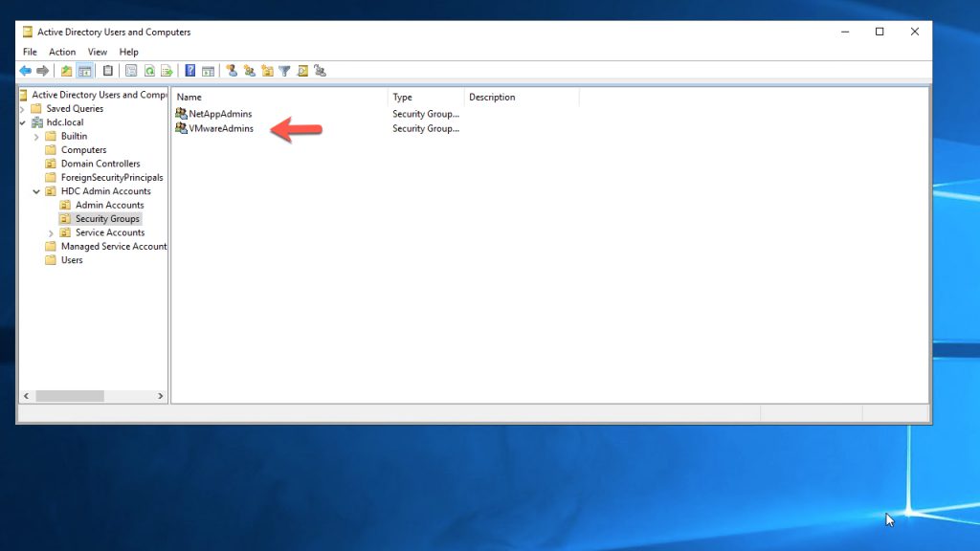Toggle Show/Hide Action Pane icon
980x551 pixels.
(208, 71)
